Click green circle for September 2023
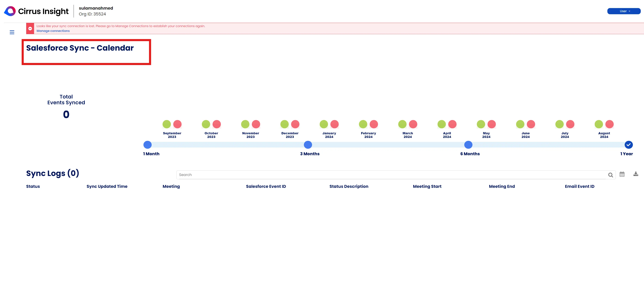This screenshot has width=644, height=282. pyautogui.click(x=167, y=124)
